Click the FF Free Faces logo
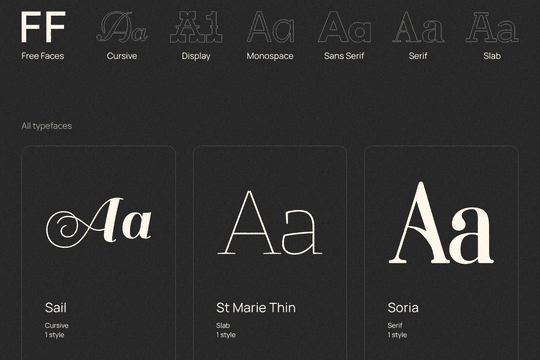 pyautogui.click(x=43, y=27)
